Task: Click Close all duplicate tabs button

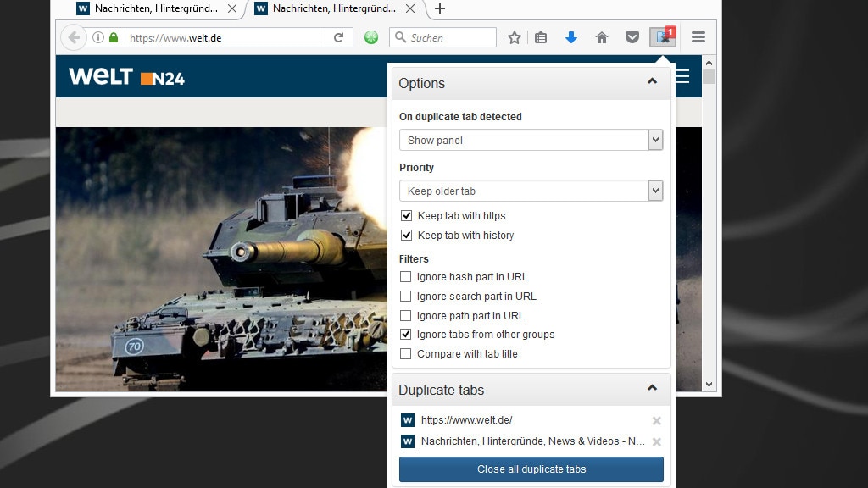Action: tap(531, 469)
